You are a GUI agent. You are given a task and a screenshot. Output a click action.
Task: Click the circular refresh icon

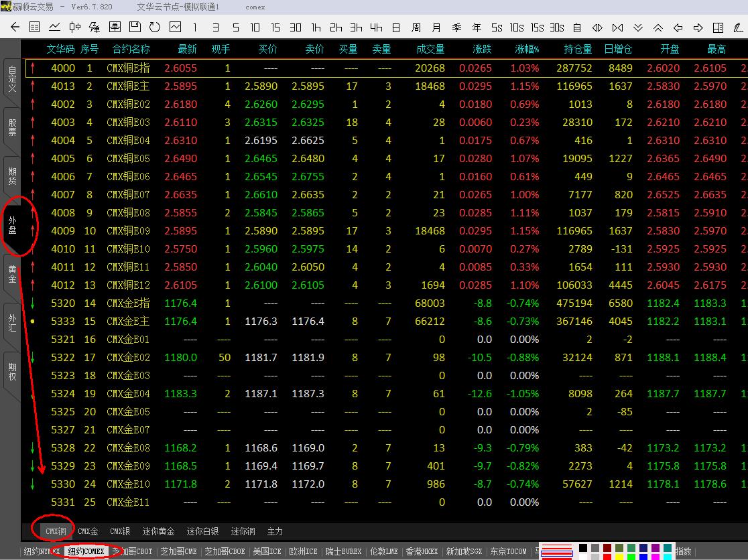click(155, 27)
